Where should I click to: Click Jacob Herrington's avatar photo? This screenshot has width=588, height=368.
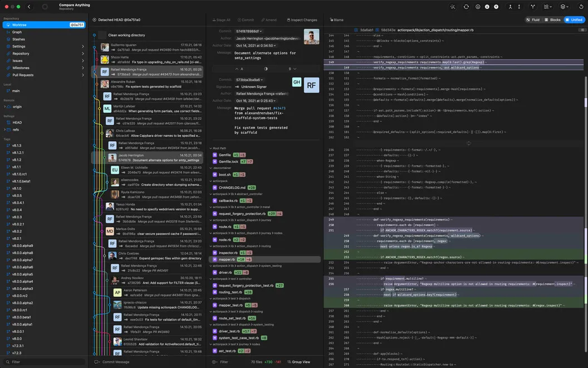pyautogui.click(x=311, y=37)
